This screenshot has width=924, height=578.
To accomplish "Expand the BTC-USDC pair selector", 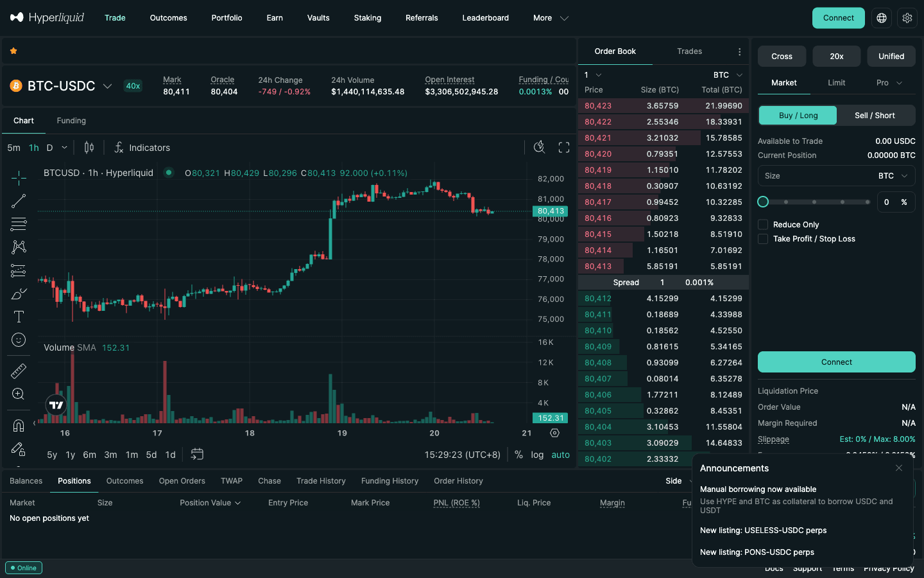I will [108, 86].
